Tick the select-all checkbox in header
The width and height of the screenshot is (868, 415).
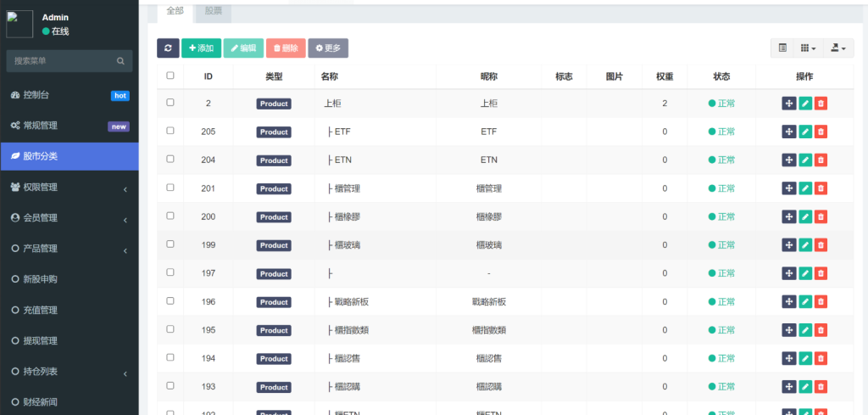170,76
